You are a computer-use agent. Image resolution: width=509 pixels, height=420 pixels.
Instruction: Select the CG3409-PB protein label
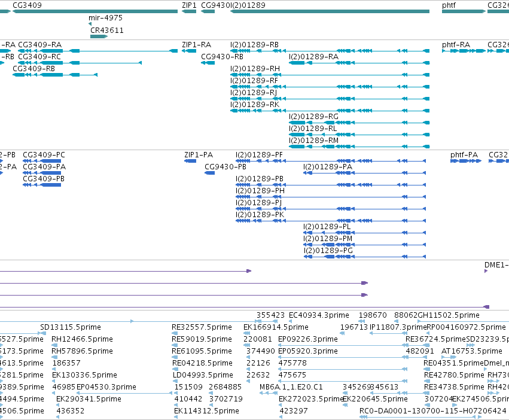(x=44, y=179)
